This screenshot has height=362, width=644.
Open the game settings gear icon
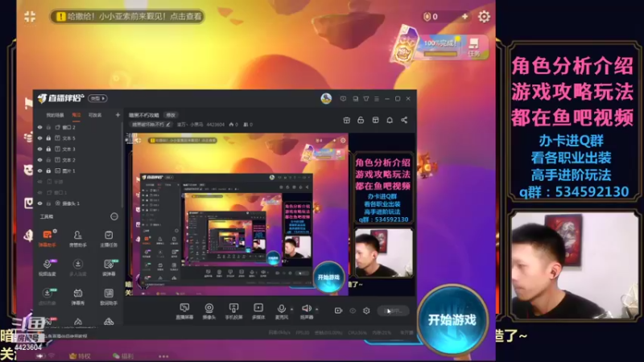[x=484, y=16]
